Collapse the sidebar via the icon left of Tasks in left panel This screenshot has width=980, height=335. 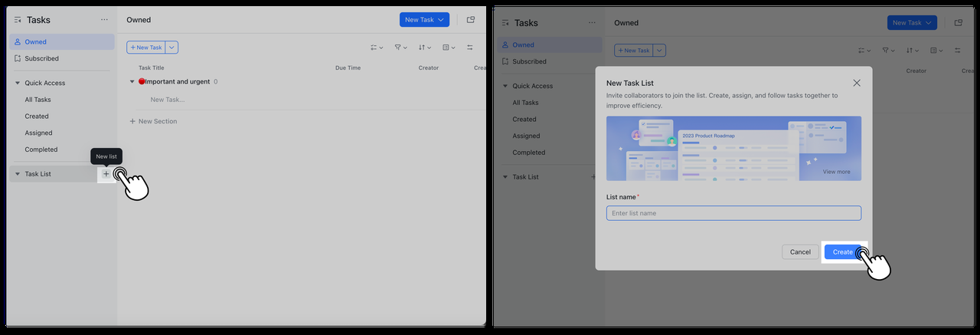pyautogui.click(x=18, y=20)
